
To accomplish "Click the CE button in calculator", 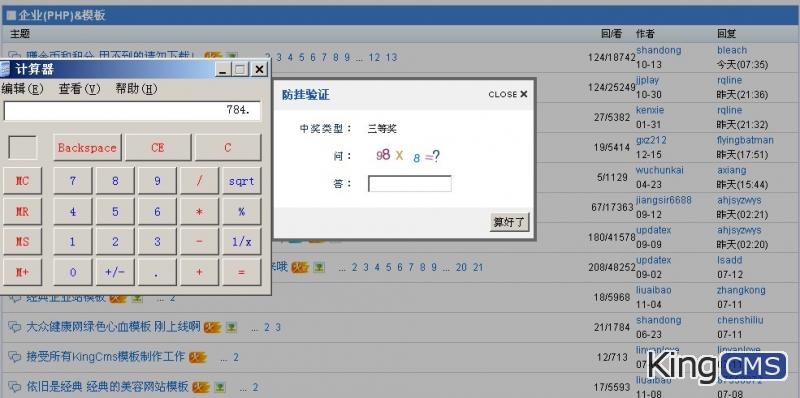I will 158,147.
